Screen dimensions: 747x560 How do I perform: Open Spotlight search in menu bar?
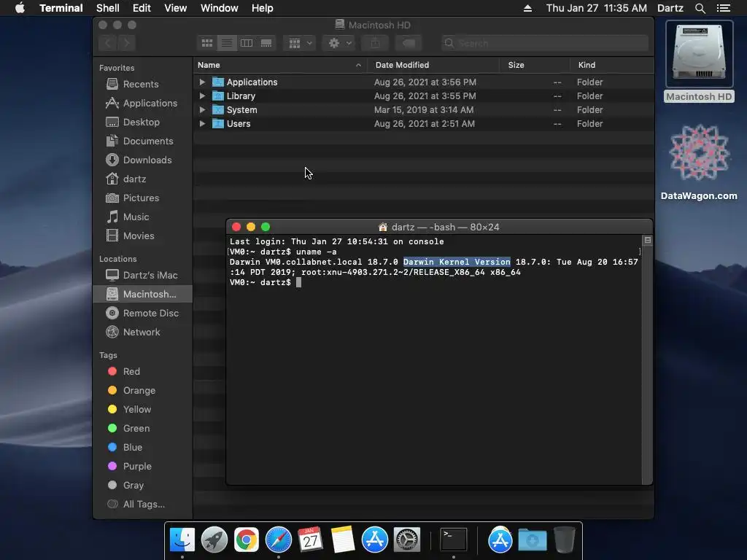700,8
